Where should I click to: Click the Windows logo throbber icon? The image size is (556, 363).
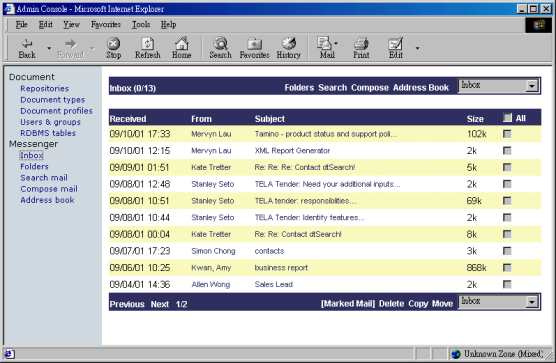pos(539,25)
